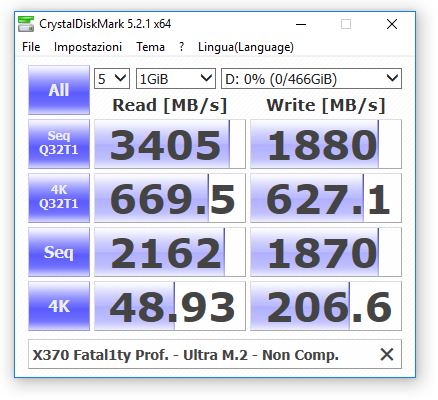The width and height of the screenshot is (438, 400).
Task: Click the Seq Q32T1 read result 3405
Action: click(170, 144)
